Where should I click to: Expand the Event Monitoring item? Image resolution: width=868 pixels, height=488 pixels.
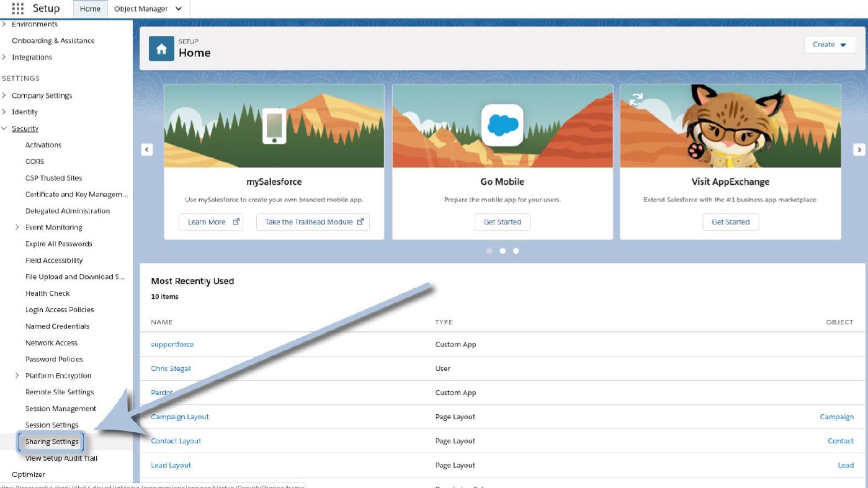pyautogui.click(x=17, y=228)
